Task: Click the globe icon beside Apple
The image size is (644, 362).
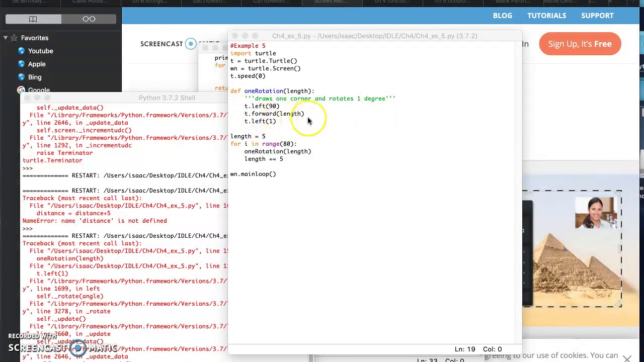Action: tap(21, 64)
